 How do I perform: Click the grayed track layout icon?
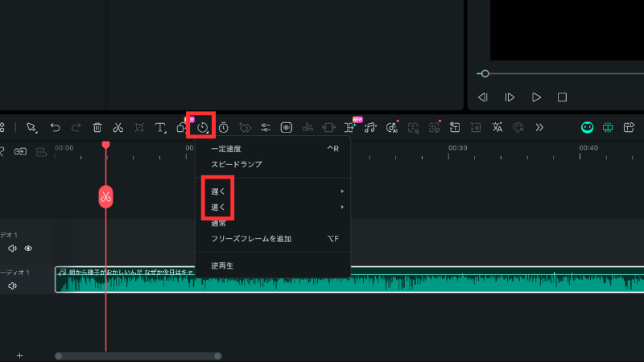click(41, 152)
